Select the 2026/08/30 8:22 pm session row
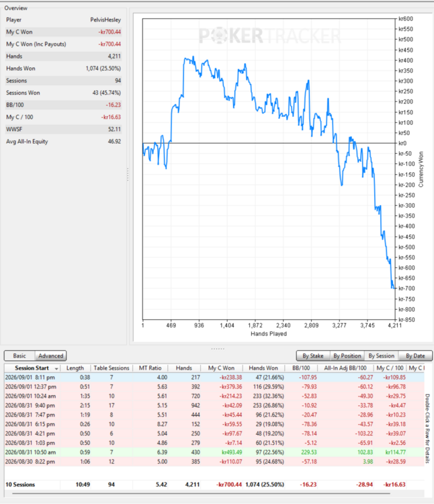Image resolution: width=434 pixels, height=504 pixels. click(x=214, y=462)
